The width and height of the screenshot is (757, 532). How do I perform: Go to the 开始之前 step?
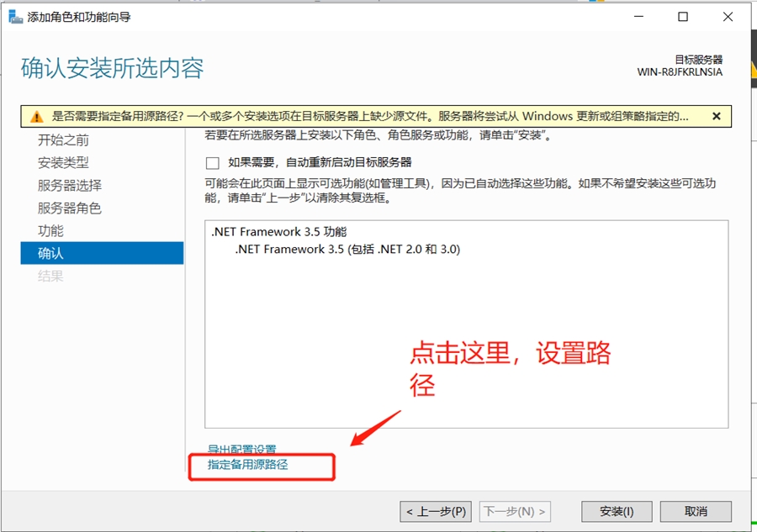coord(63,140)
